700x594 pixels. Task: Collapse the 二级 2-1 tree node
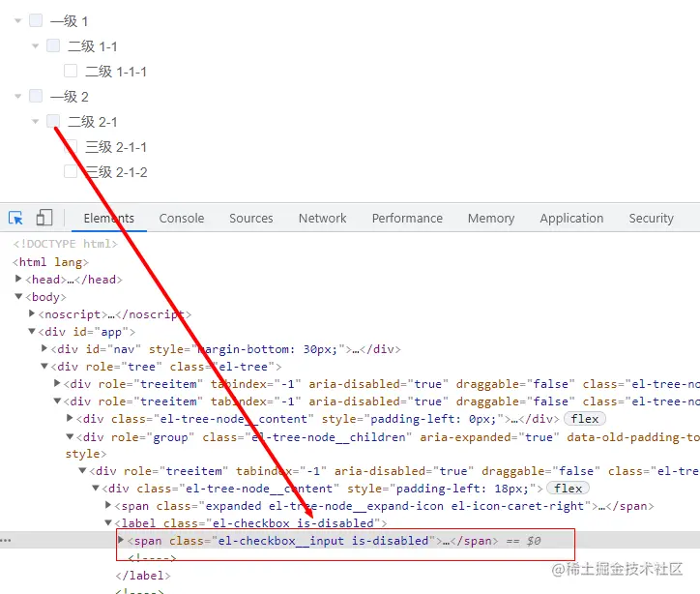(x=35, y=121)
